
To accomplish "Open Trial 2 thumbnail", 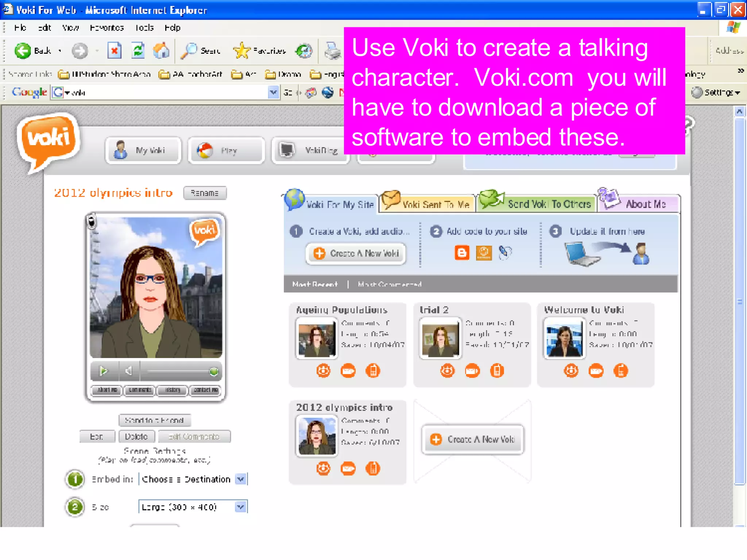I will [x=440, y=338].
